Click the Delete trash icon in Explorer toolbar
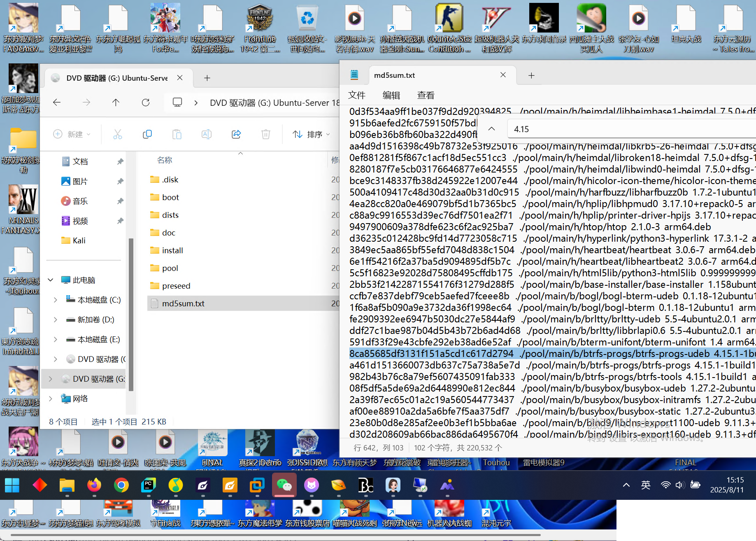 266,134
